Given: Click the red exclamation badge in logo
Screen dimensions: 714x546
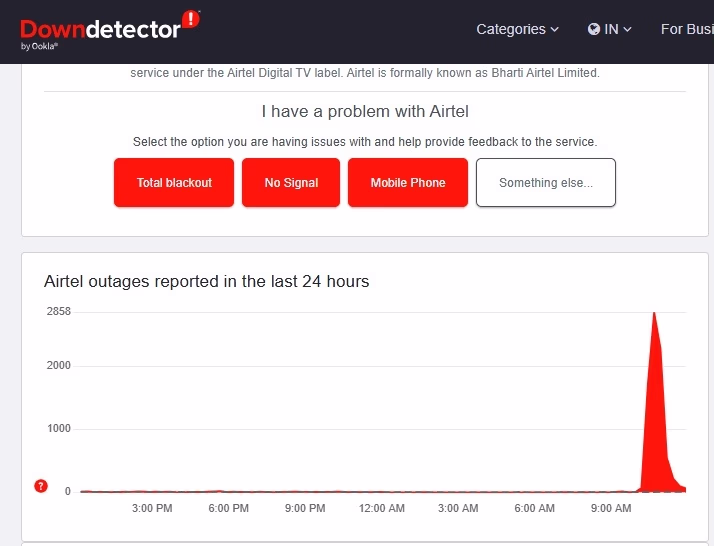Looking at the screenshot, I should [x=192, y=18].
